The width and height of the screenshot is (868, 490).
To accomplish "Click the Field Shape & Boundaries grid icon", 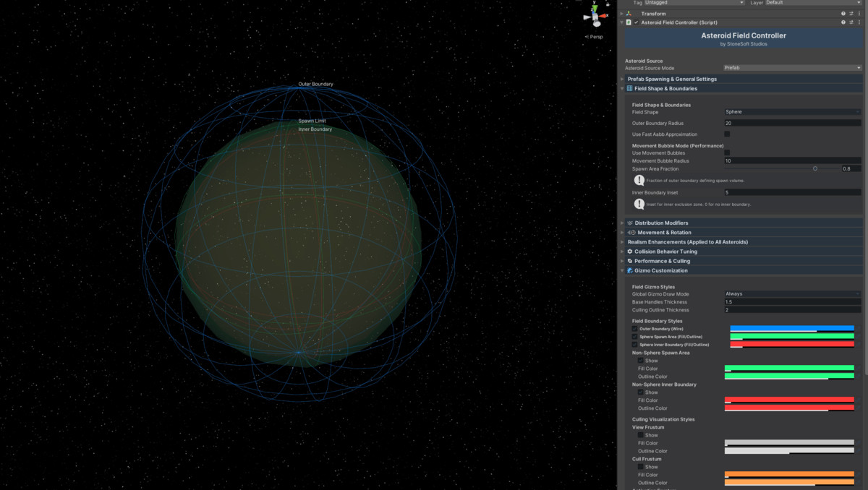I will pyautogui.click(x=629, y=88).
